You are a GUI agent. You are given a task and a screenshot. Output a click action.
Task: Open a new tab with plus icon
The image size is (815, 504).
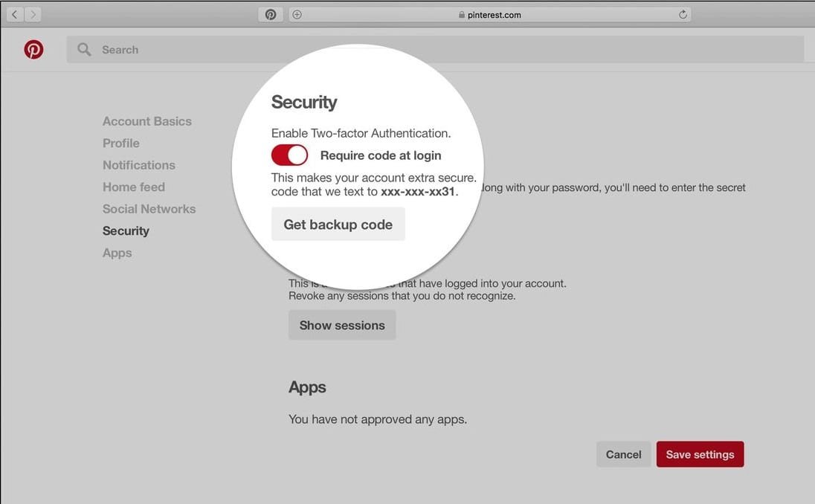[297, 14]
